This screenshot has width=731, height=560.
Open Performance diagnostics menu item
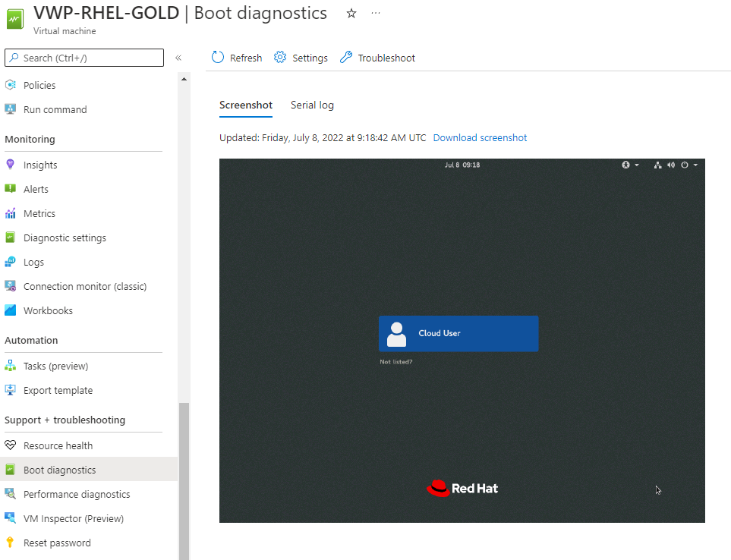(77, 494)
